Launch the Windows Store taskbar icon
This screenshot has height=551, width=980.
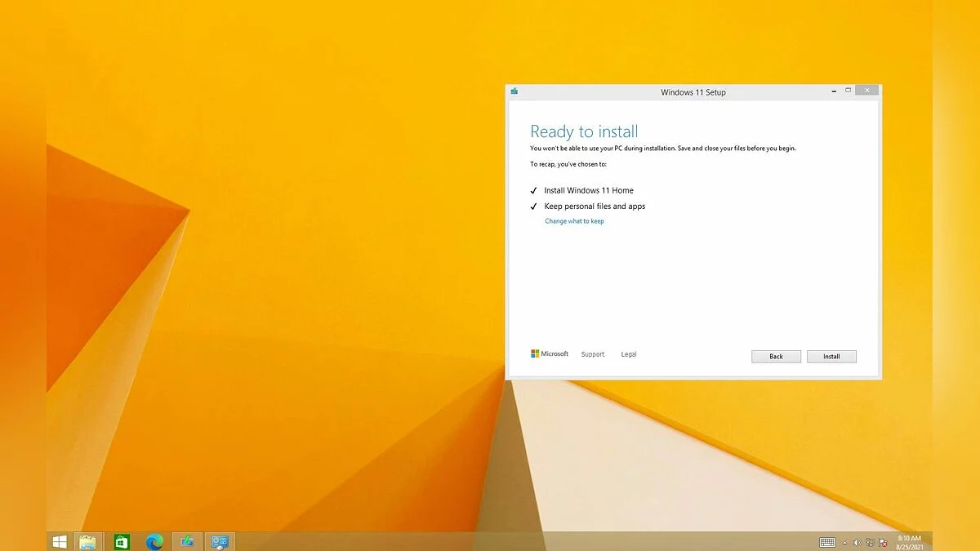pos(121,541)
